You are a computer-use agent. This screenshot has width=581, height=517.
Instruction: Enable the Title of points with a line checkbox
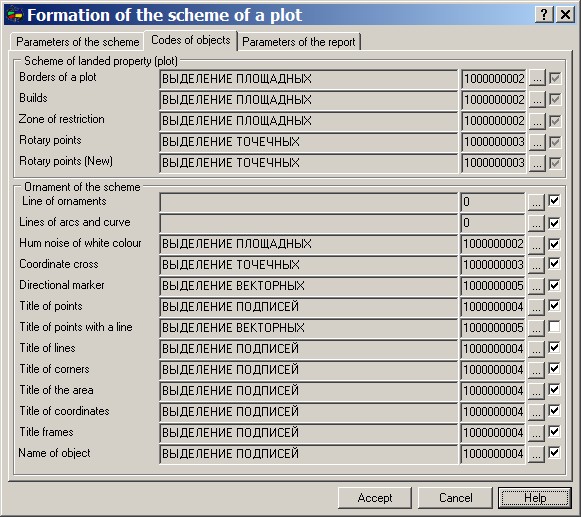coord(554,327)
